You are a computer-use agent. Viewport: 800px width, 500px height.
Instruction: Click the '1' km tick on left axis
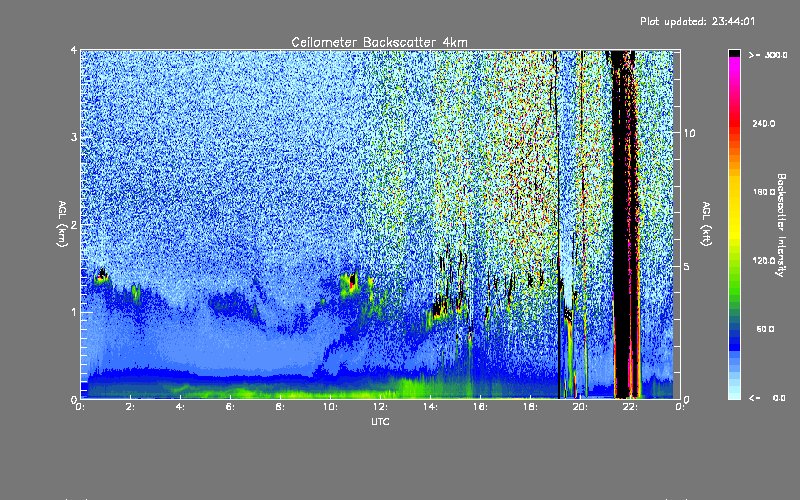73,312
